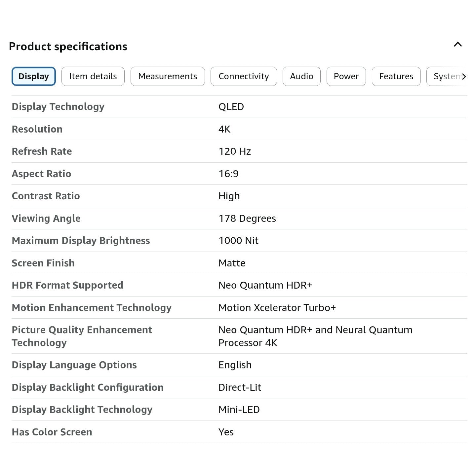Screen dimensions: 476x476
Task: Click the Picture Quality Enhancement Technology label
Action: click(82, 336)
